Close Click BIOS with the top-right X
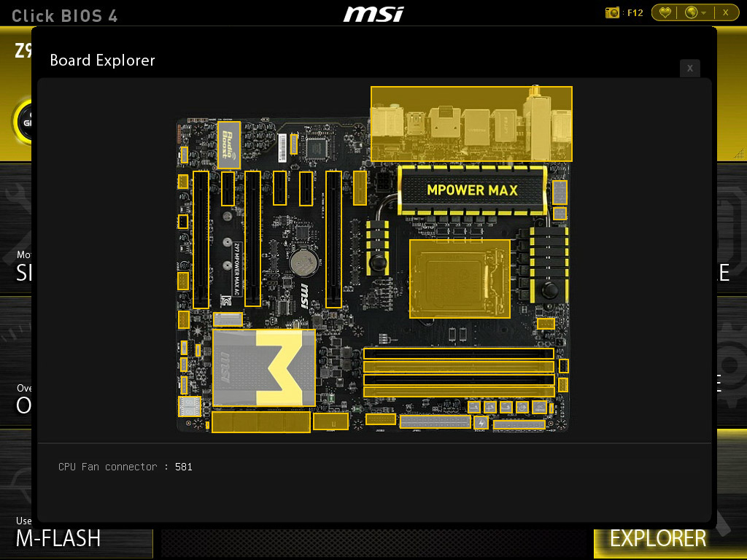The width and height of the screenshot is (747, 560). click(x=726, y=13)
